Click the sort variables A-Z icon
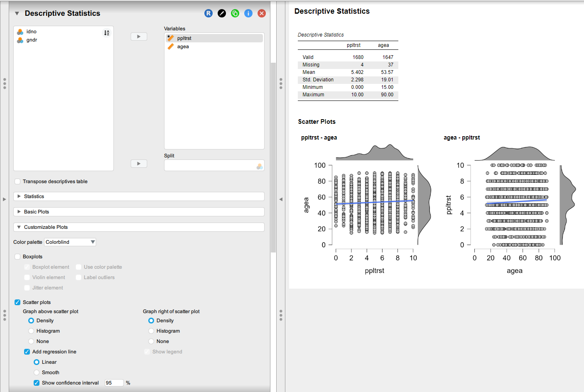The height and width of the screenshot is (392, 584). pyautogui.click(x=107, y=33)
